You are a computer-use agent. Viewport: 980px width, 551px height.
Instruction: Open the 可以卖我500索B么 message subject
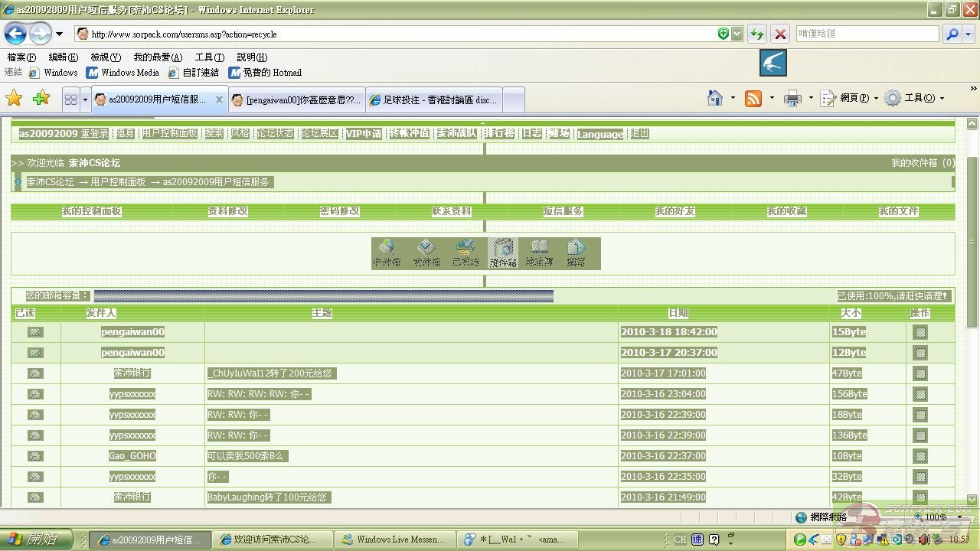pyautogui.click(x=245, y=456)
